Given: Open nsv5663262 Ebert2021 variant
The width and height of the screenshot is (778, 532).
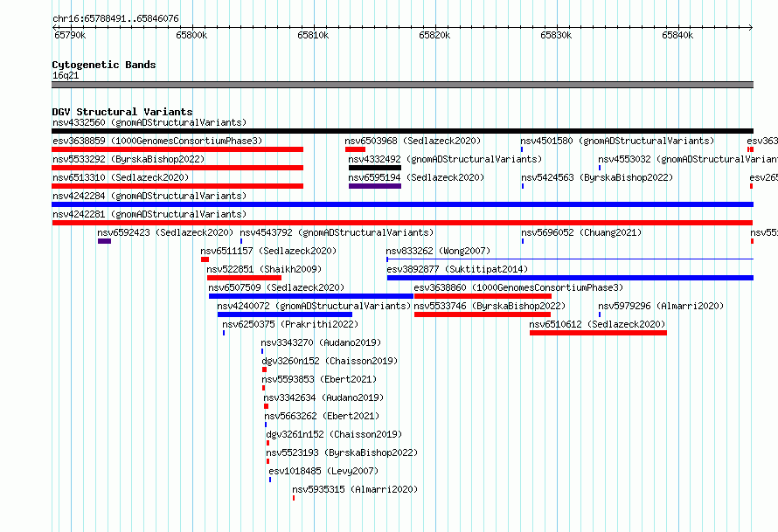Looking at the screenshot, I should click(x=322, y=416).
